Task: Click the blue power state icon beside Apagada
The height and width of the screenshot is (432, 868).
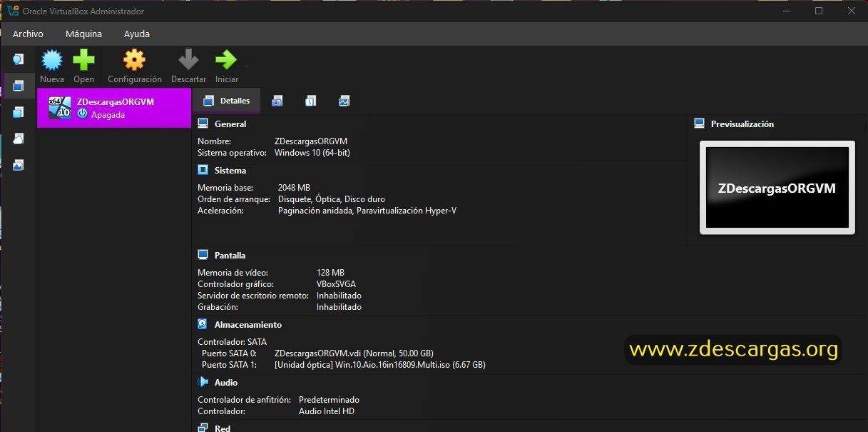Action: [x=83, y=114]
